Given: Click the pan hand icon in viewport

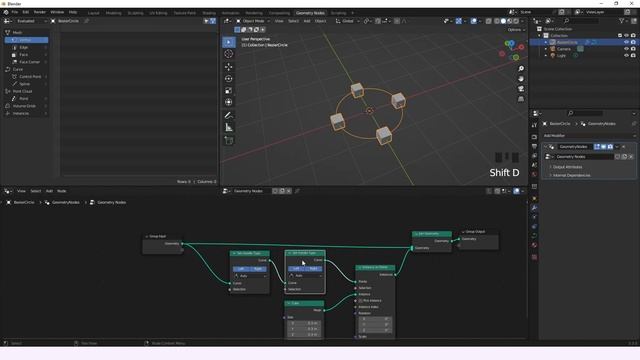Looking at the screenshot, I should coord(521,78).
